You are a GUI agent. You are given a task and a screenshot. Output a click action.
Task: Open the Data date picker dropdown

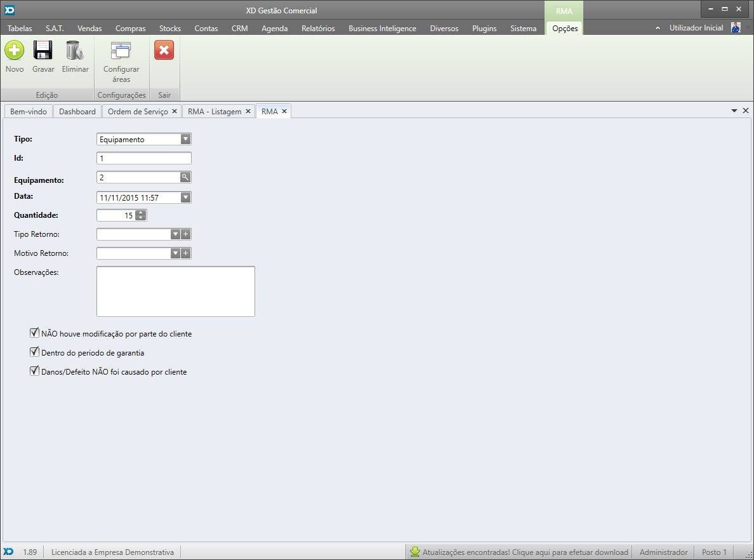(185, 197)
